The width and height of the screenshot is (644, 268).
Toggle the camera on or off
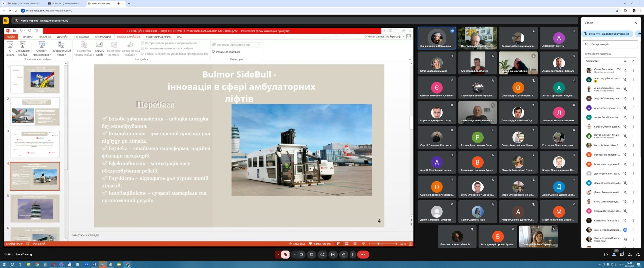[x=301, y=254]
